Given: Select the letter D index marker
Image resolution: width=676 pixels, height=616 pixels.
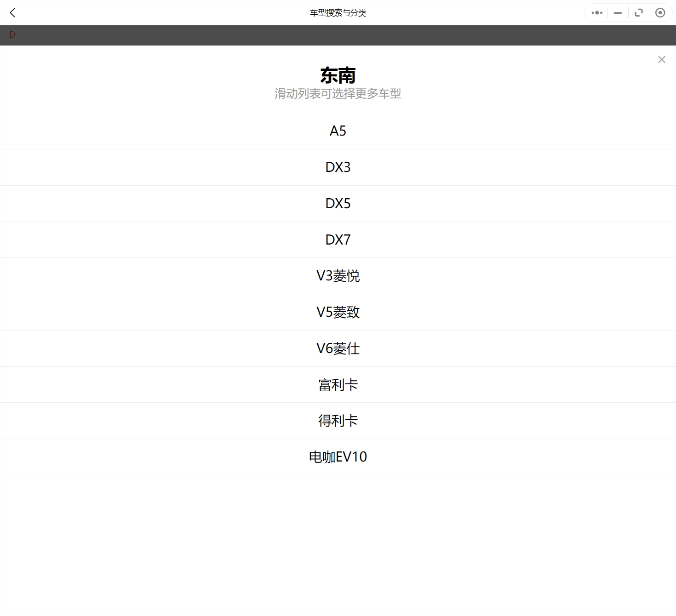Looking at the screenshot, I should [x=12, y=35].
